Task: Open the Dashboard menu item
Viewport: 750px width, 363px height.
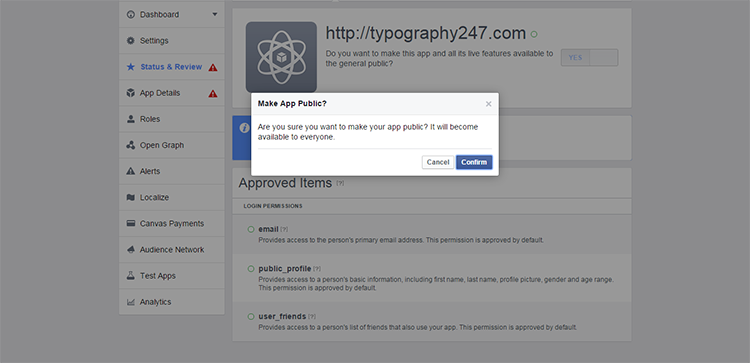Action: point(172,14)
